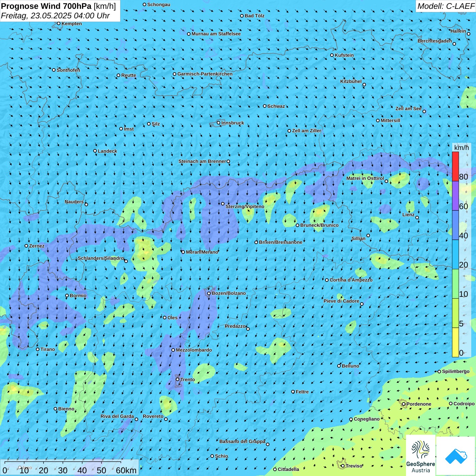Click the Nauders label

click(x=74, y=202)
